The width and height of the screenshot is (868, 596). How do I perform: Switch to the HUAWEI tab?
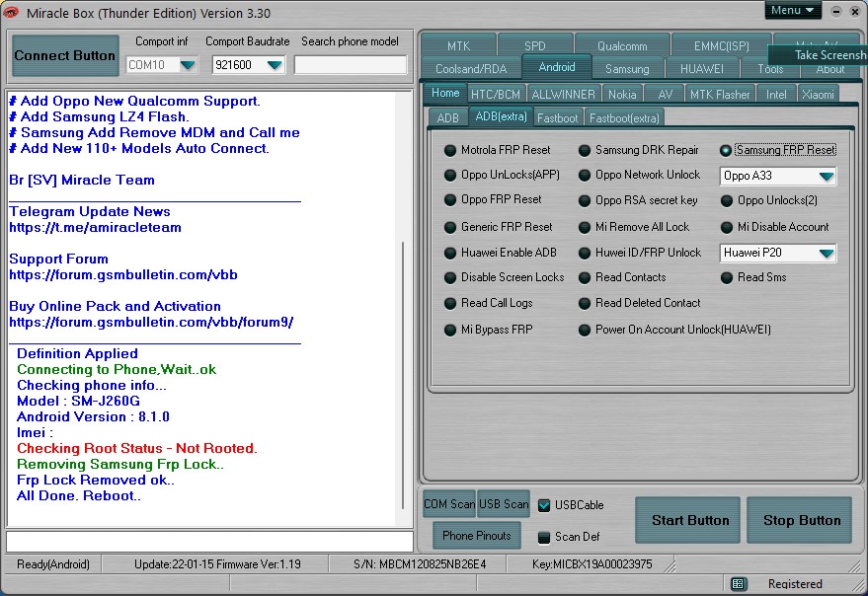(x=702, y=69)
